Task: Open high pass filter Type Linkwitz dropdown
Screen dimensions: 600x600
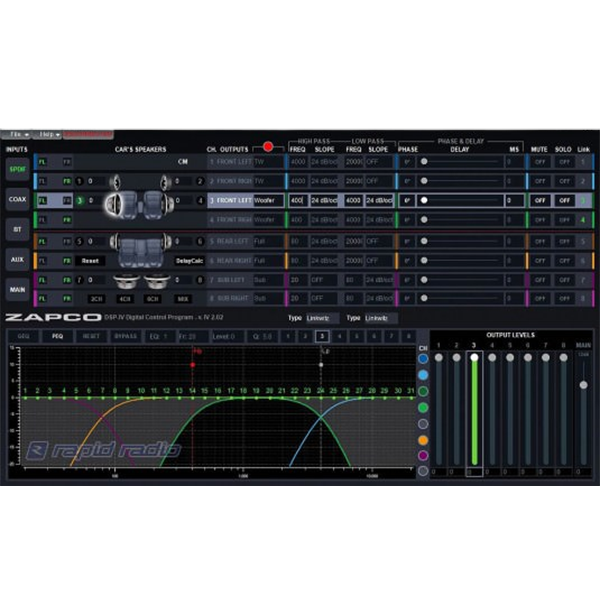Action: (322, 318)
